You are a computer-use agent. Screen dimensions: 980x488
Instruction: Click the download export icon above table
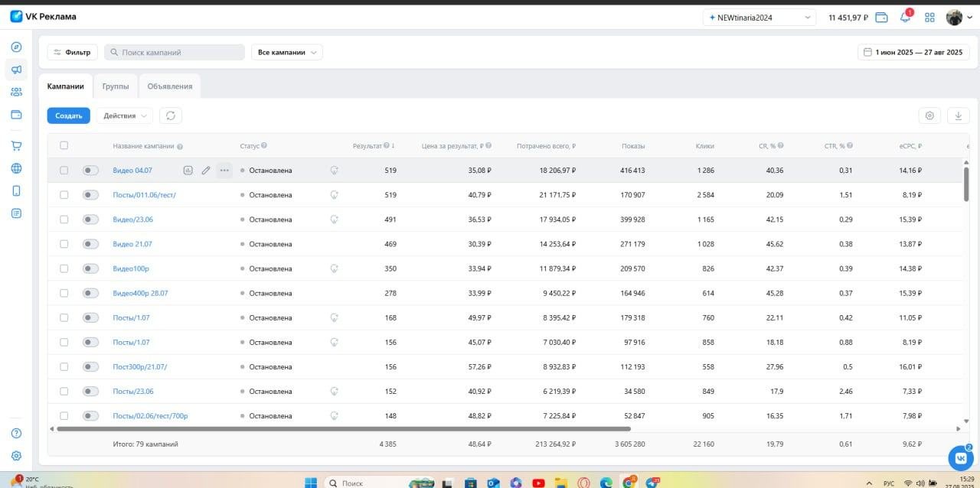tap(959, 115)
